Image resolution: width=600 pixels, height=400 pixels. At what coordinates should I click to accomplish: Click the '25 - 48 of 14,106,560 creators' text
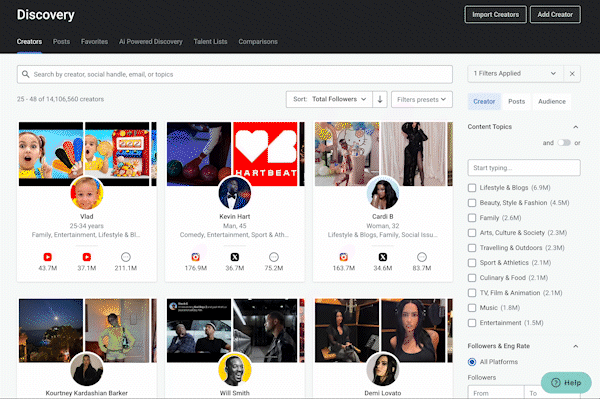[60, 99]
